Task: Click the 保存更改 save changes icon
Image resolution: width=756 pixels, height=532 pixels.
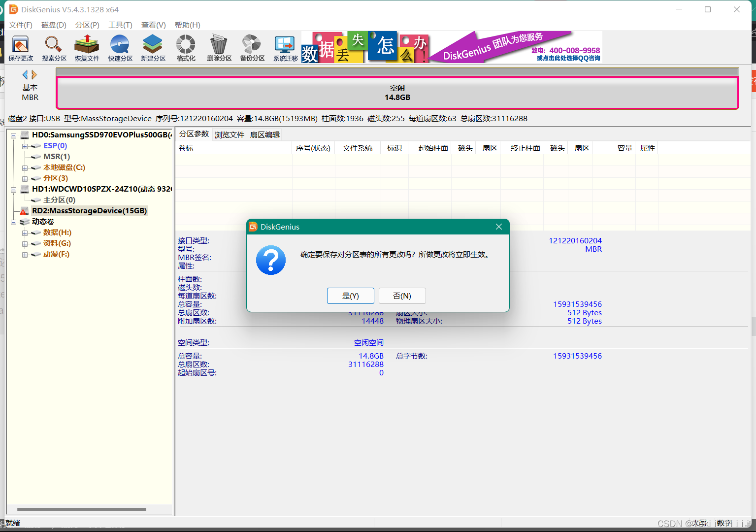Action: tap(21, 48)
